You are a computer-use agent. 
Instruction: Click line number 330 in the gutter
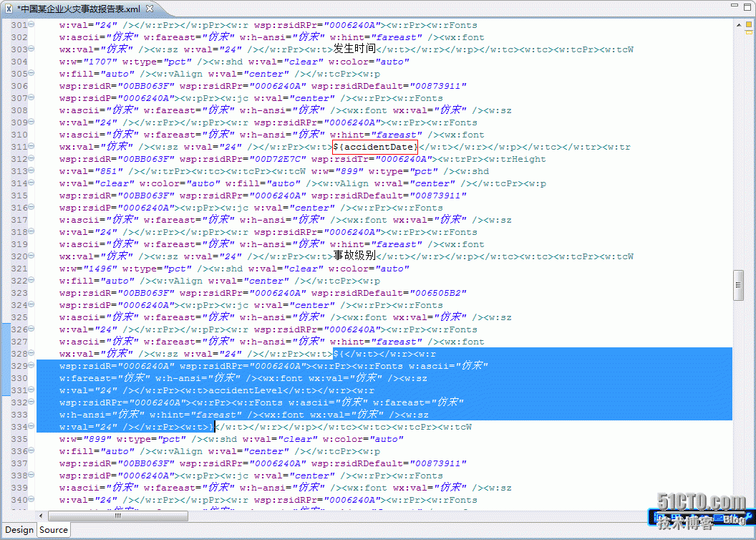point(19,378)
